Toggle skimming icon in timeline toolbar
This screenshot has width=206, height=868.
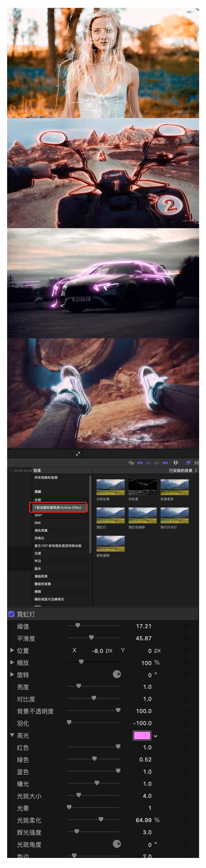[x=140, y=463]
